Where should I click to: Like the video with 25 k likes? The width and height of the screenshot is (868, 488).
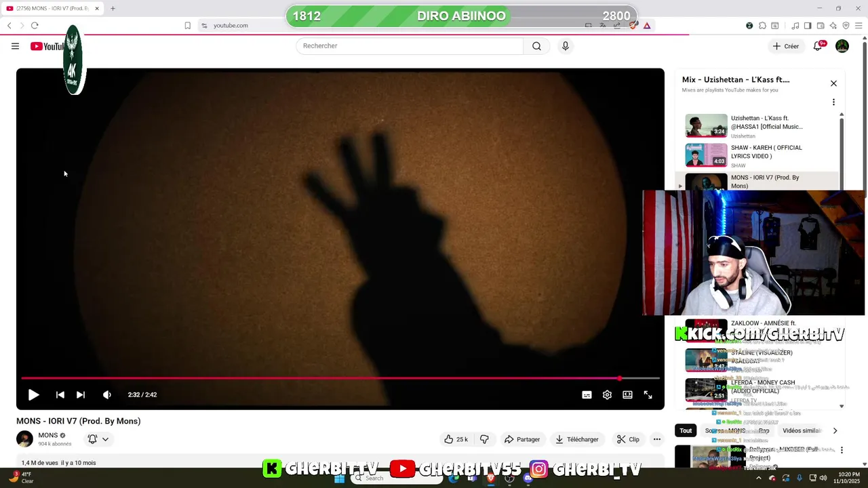[456, 439]
